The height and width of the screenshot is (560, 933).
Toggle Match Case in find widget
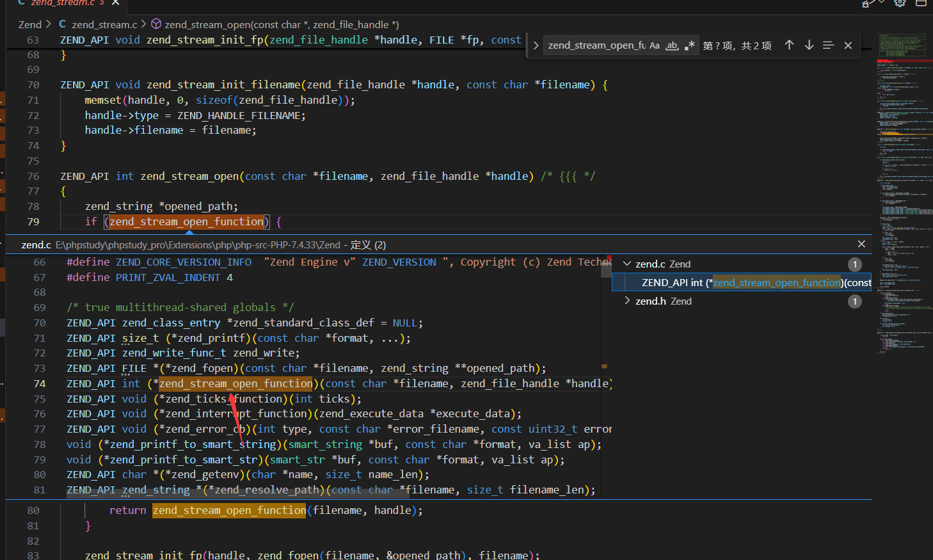pos(654,45)
